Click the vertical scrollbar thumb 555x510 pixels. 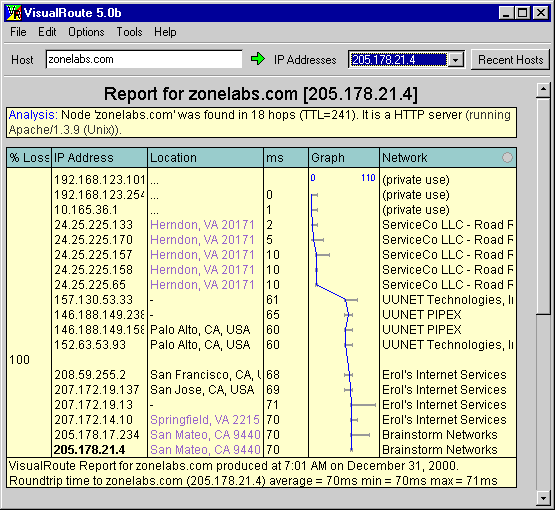543,206
